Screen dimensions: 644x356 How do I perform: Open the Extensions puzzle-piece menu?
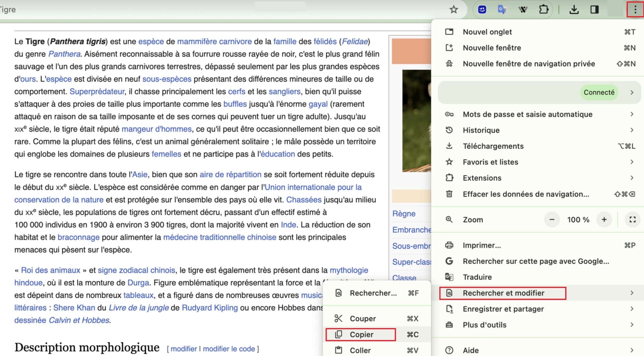(543, 9)
